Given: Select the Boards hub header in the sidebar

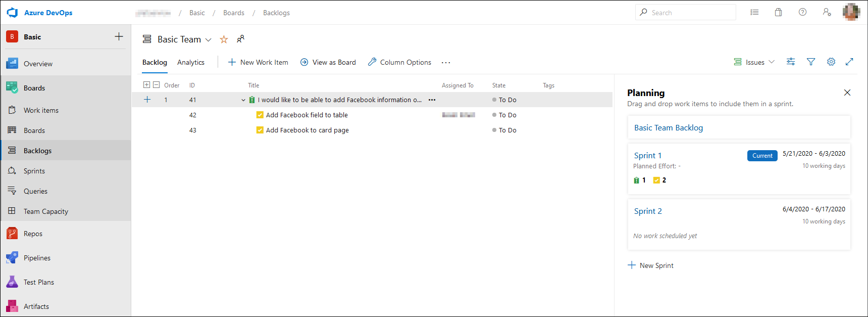Looking at the screenshot, I should [x=34, y=88].
